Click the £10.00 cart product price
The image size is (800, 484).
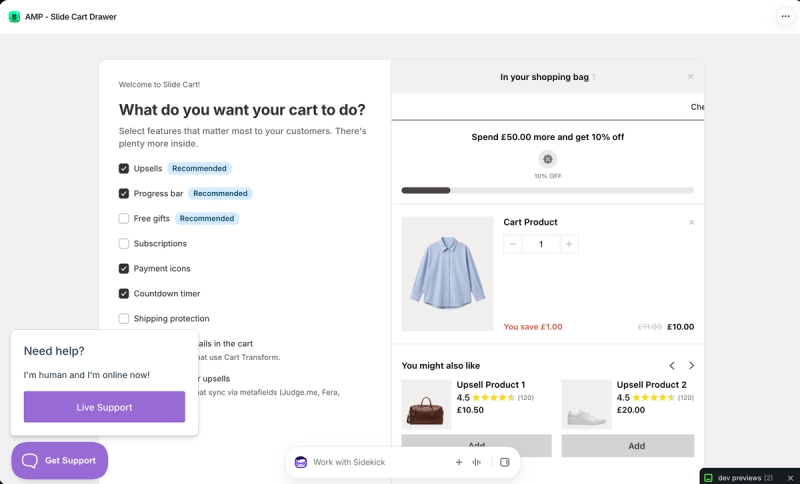coord(681,327)
